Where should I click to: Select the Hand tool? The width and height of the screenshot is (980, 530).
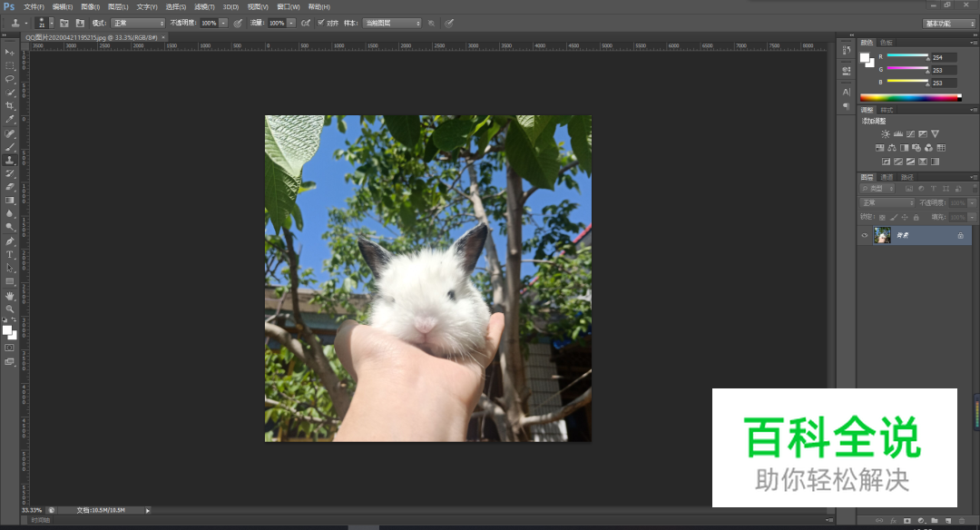coord(10,295)
